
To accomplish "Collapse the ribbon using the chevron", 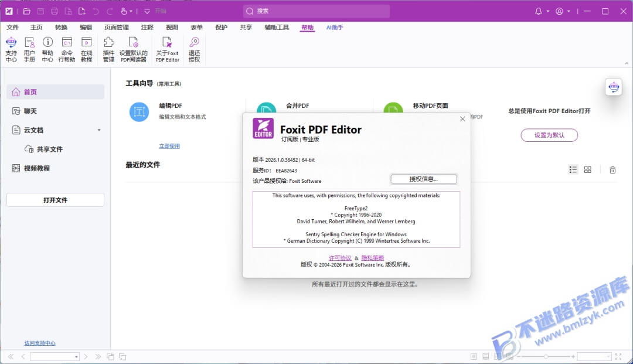I will tap(627, 63).
